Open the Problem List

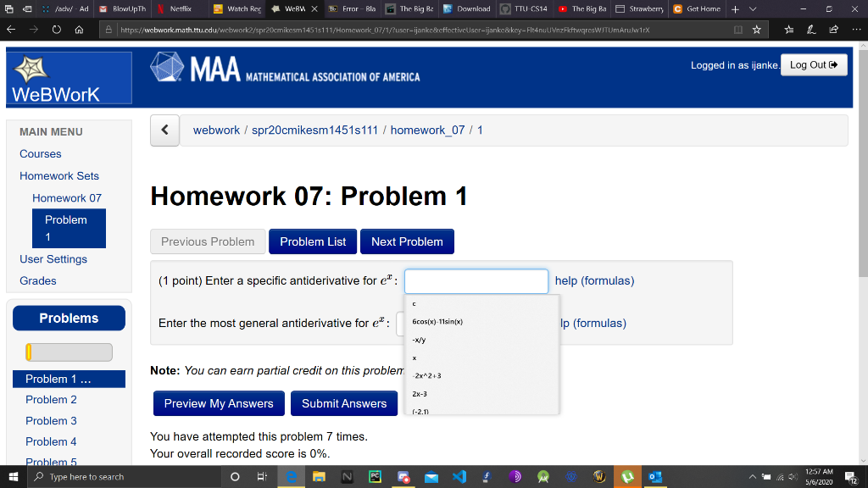click(313, 241)
